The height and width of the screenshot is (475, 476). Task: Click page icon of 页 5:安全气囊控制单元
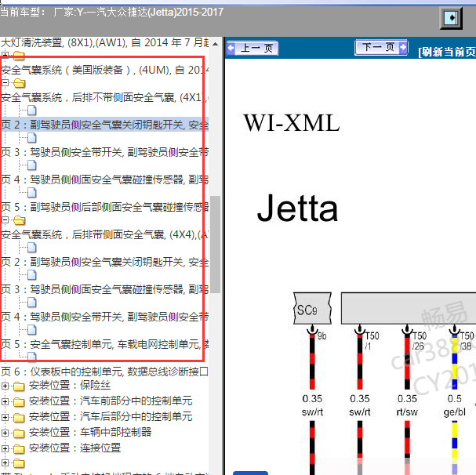[x=32, y=330]
